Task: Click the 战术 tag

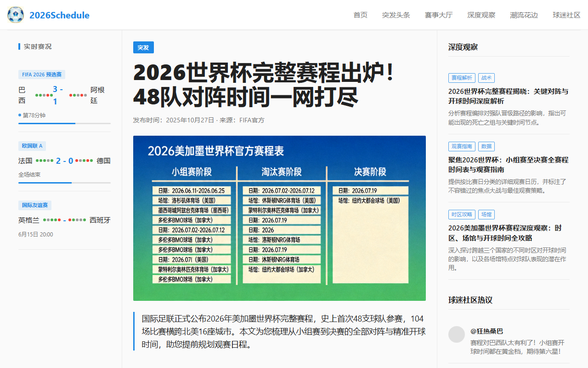Action: click(x=486, y=78)
